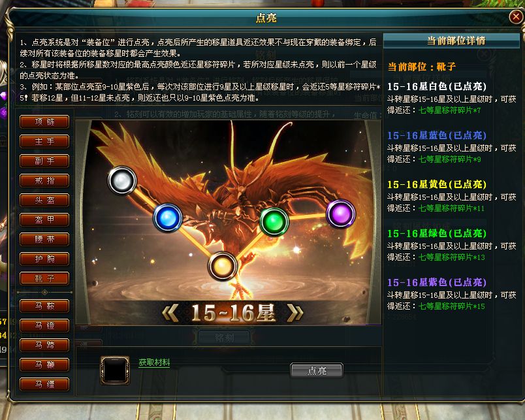
Task: Go to previous star tier arrow
Action: tap(170, 313)
